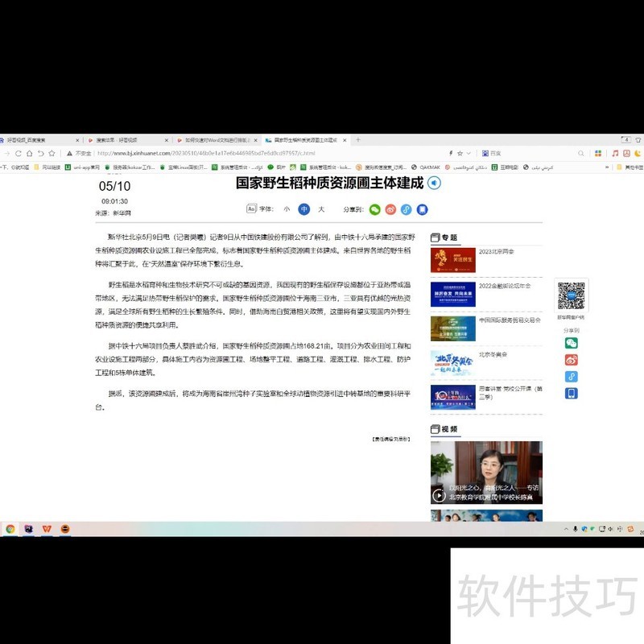Open Chrome from the taskbar
The height and width of the screenshot is (644, 644).
pyautogui.click(x=10, y=529)
